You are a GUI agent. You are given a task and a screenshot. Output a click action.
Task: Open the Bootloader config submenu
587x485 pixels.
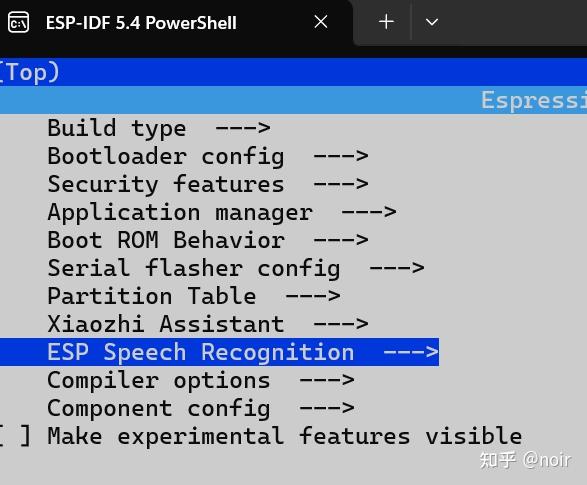[208, 156]
